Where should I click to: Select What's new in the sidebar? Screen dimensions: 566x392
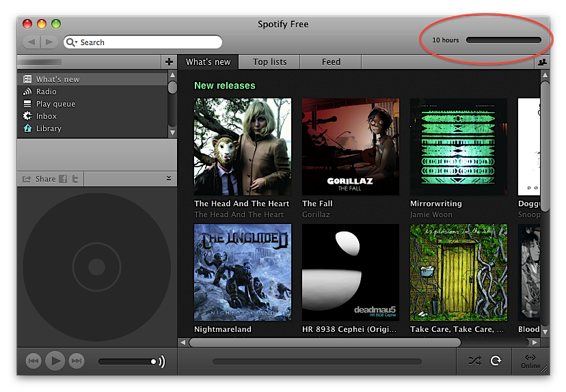click(92, 79)
